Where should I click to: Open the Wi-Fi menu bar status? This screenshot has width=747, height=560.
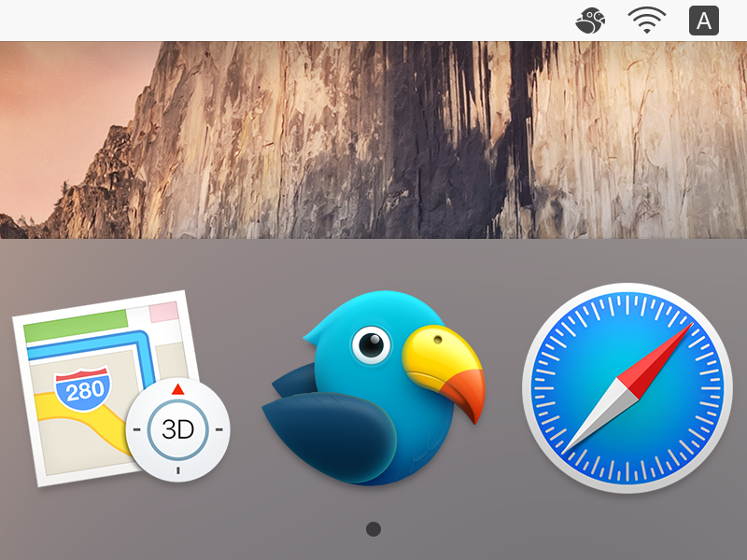[x=646, y=21]
